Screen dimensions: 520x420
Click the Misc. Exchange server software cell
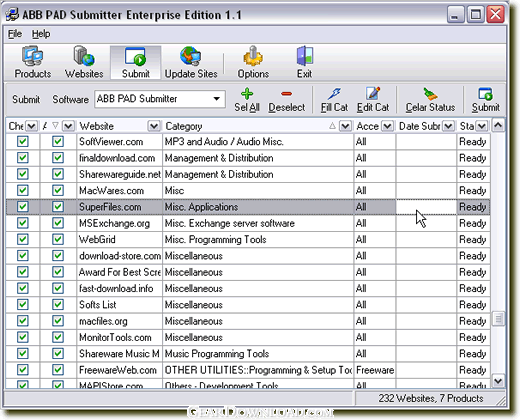[x=258, y=223]
